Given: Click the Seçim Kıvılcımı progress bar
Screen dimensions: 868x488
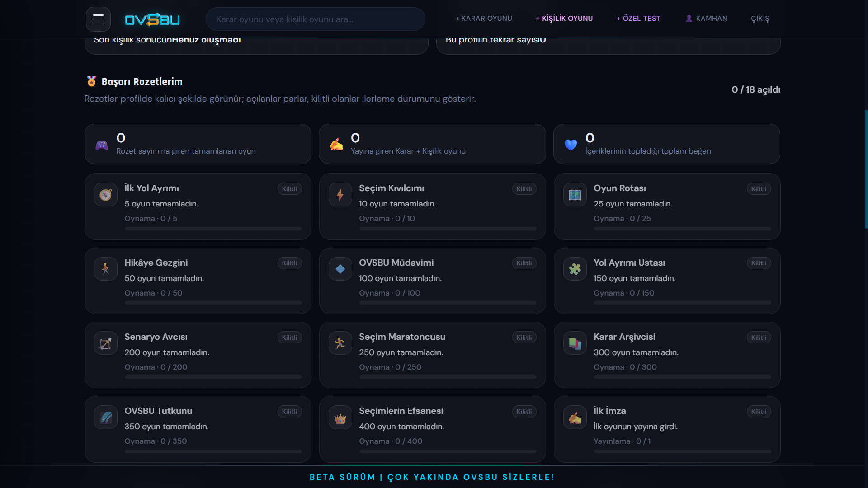Looking at the screenshot, I should pos(448,229).
